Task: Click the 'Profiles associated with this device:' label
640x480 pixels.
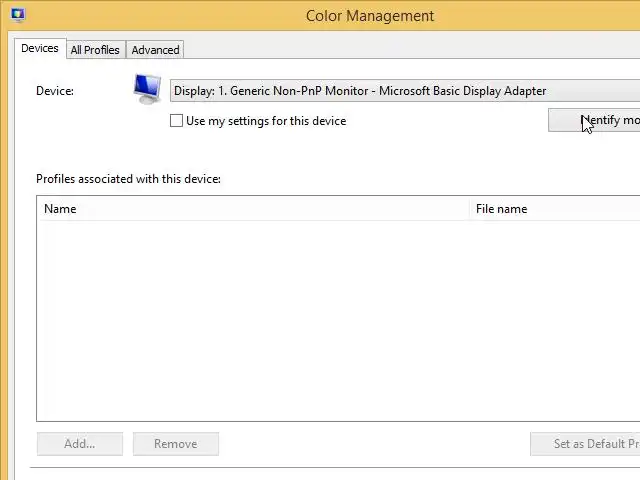Action: pyautogui.click(x=128, y=179)
